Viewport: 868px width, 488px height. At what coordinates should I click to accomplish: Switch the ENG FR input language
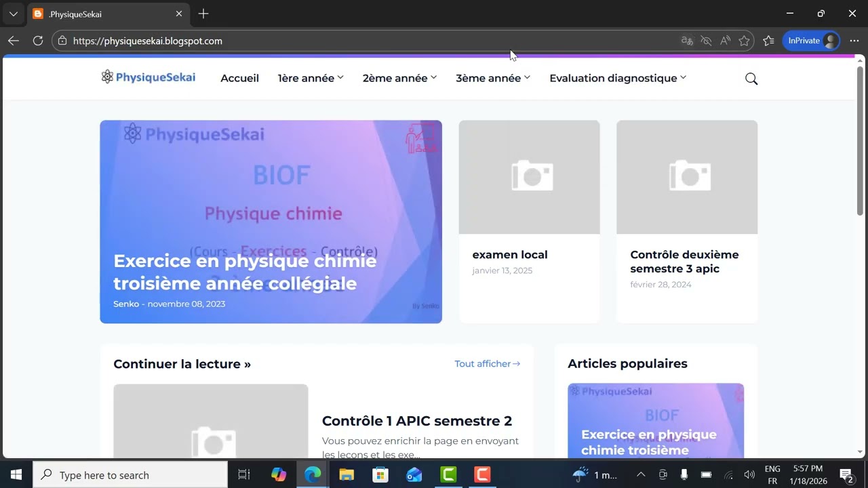(772, 475)
